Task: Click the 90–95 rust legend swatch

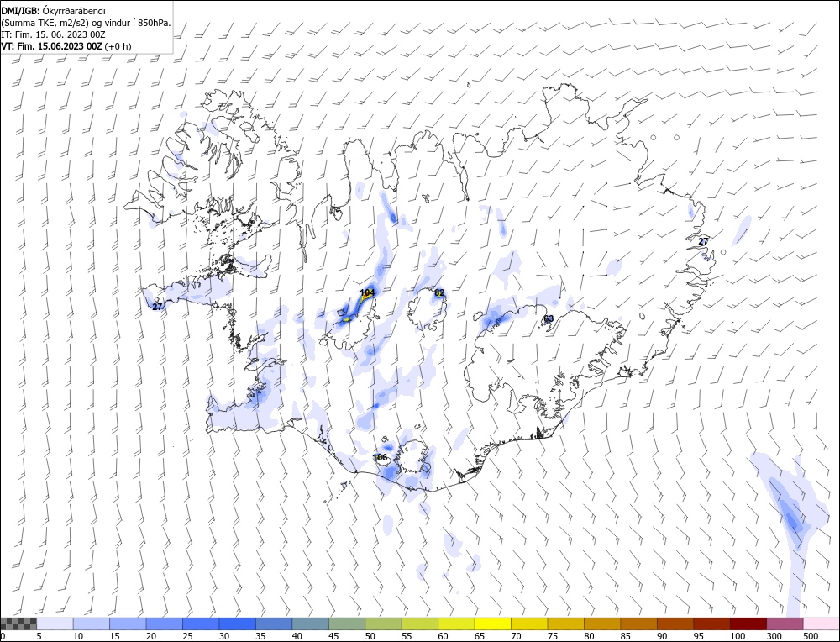Action: 675,624
